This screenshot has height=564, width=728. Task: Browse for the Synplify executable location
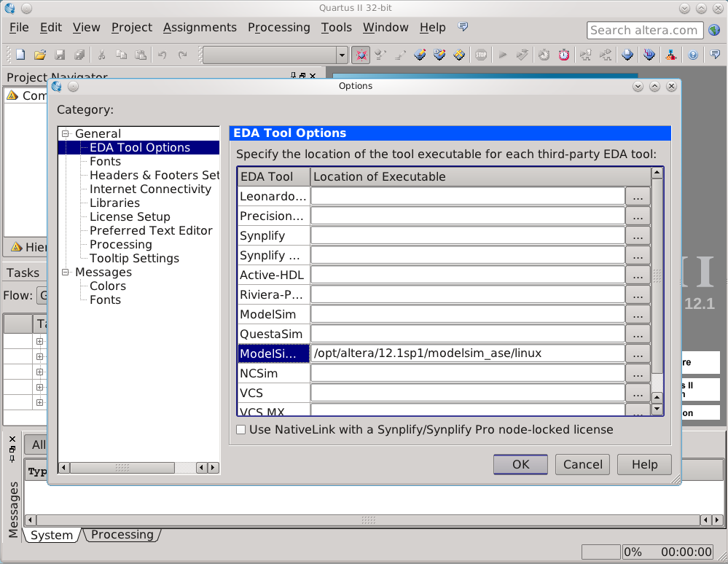[x=638, y=236]
